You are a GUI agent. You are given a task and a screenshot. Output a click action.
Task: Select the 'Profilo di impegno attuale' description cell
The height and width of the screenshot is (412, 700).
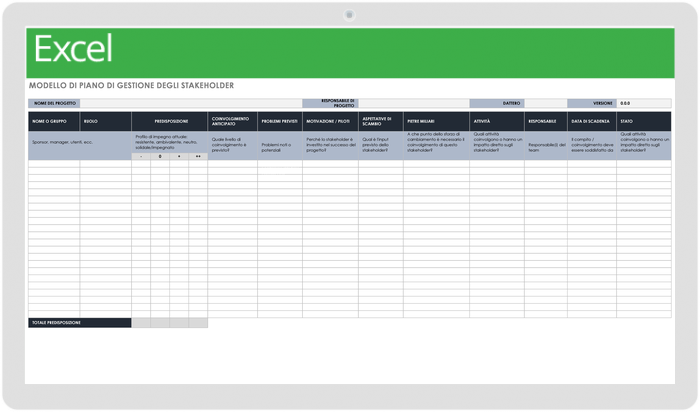pos(170,142)
